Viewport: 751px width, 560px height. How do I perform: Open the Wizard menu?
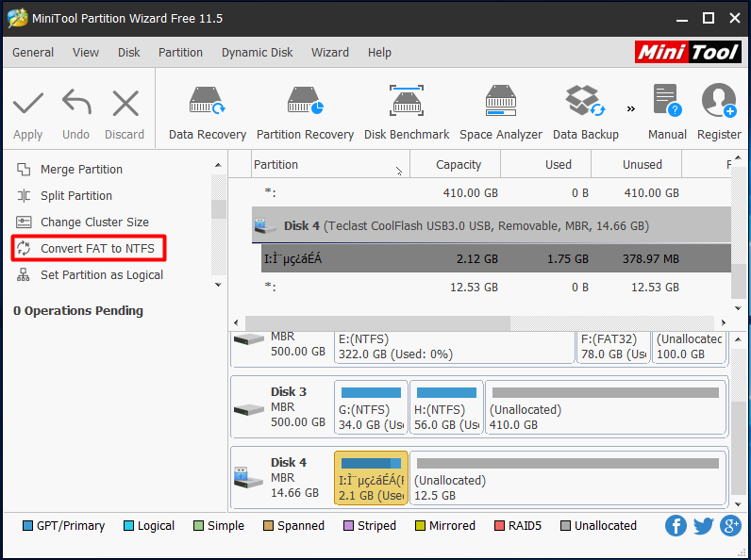[x=330, y=52]
